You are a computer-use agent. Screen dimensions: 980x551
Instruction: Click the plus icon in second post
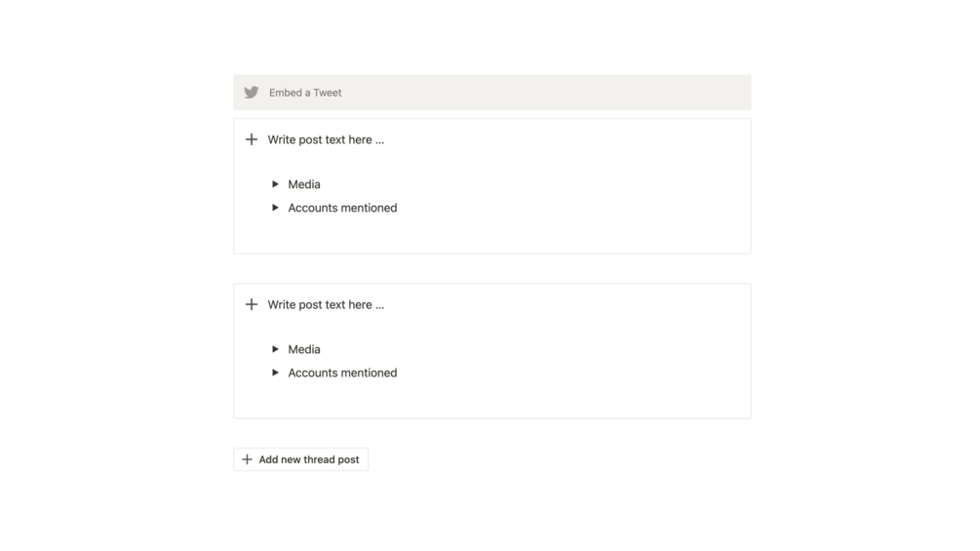252,304
